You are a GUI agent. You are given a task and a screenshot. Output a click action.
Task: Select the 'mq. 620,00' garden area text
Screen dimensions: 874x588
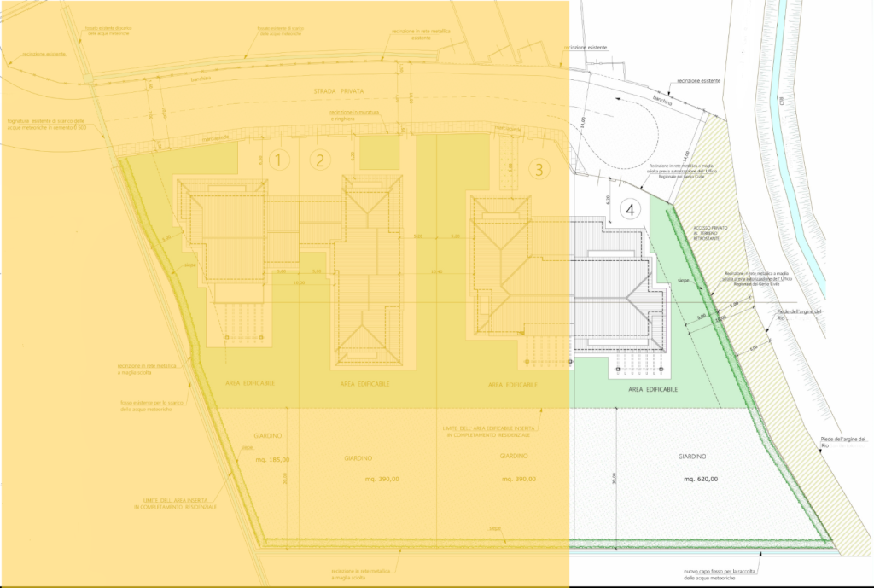(x=701, y=480)
